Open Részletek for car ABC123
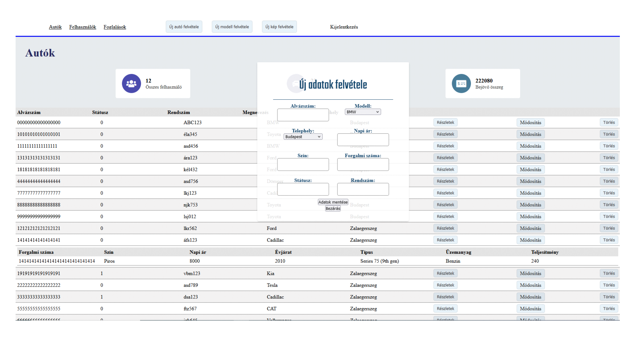 (445, 122)
